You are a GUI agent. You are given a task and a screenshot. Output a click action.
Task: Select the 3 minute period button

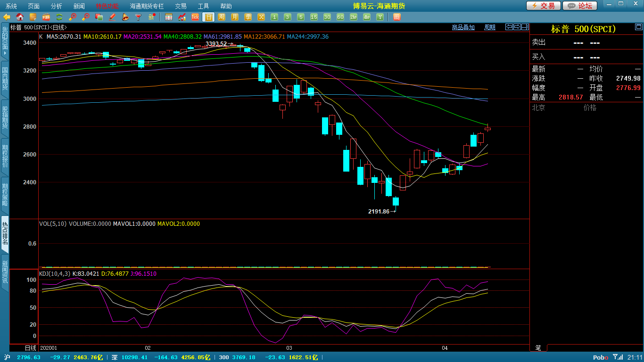click(288, 17)
